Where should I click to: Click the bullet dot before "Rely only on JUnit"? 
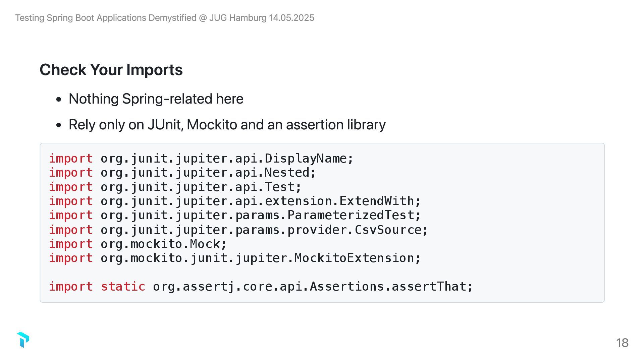(x=59, y=125)
